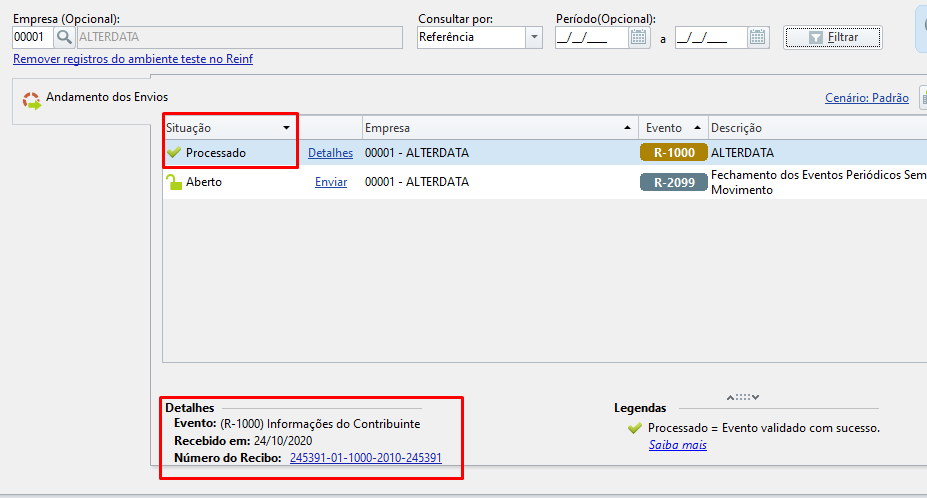This screenshot has height=498, width=927.
Task: Open receipt number 245391-01-1000-2010-245391 link
Action: (x=365, y=458)
